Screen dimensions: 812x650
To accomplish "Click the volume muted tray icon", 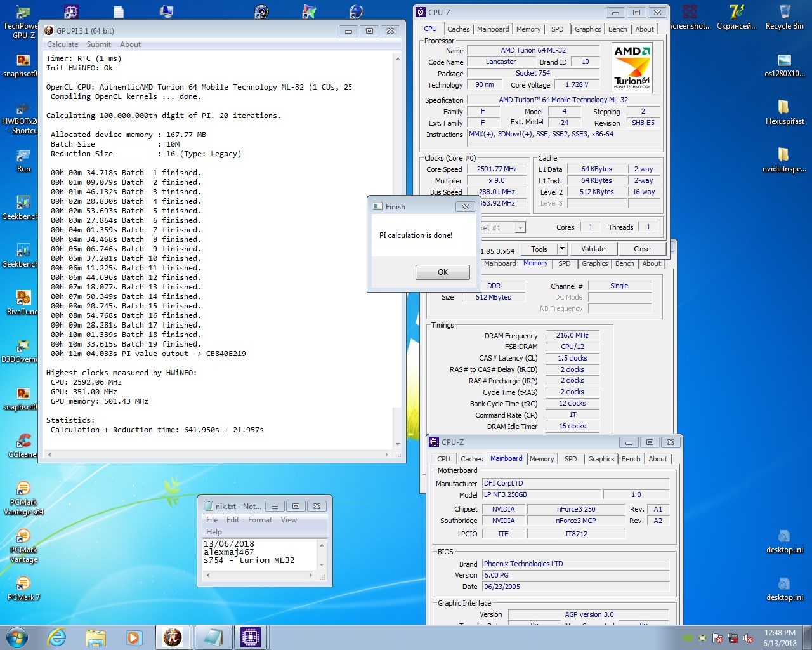I will 748,638.
